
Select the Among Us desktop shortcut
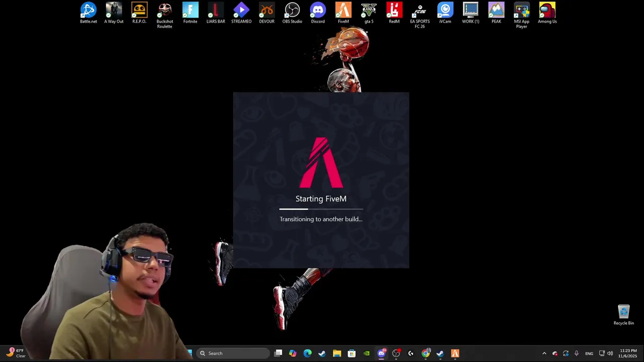click(547, 13)
